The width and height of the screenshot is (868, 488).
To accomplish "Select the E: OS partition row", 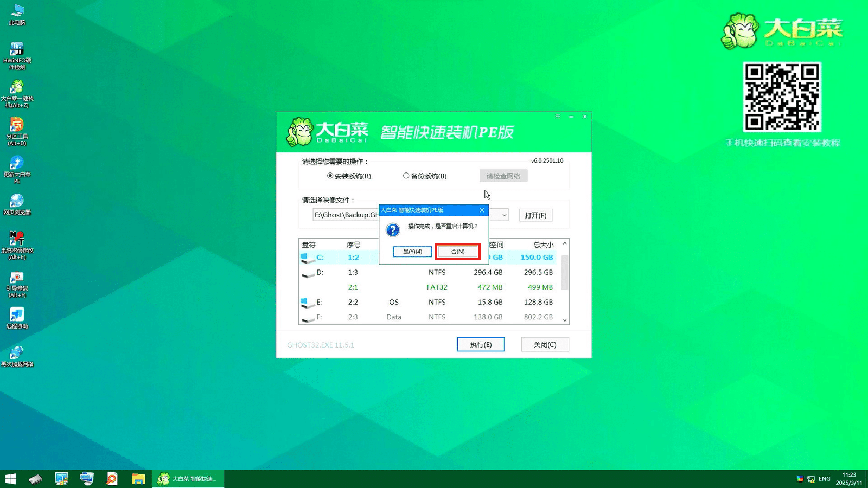I will click(429, 302).
